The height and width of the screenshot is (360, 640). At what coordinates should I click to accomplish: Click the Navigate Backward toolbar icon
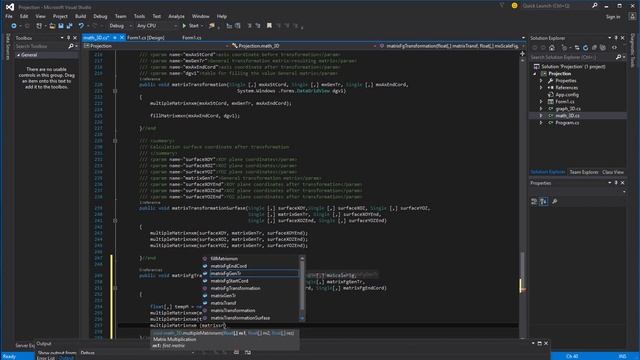point(13,26)
